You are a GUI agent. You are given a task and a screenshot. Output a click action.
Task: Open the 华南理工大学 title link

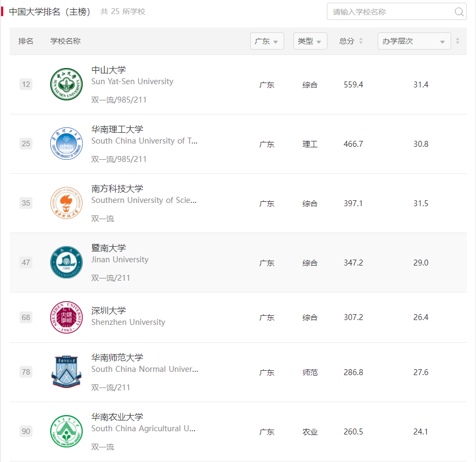click(117, 130)
